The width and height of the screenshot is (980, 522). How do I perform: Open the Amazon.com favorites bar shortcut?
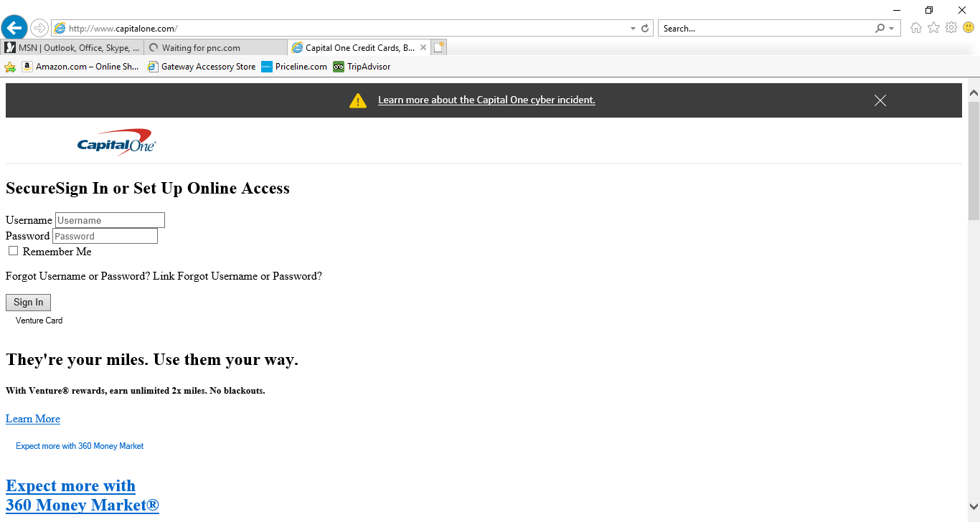coord(80,67)
